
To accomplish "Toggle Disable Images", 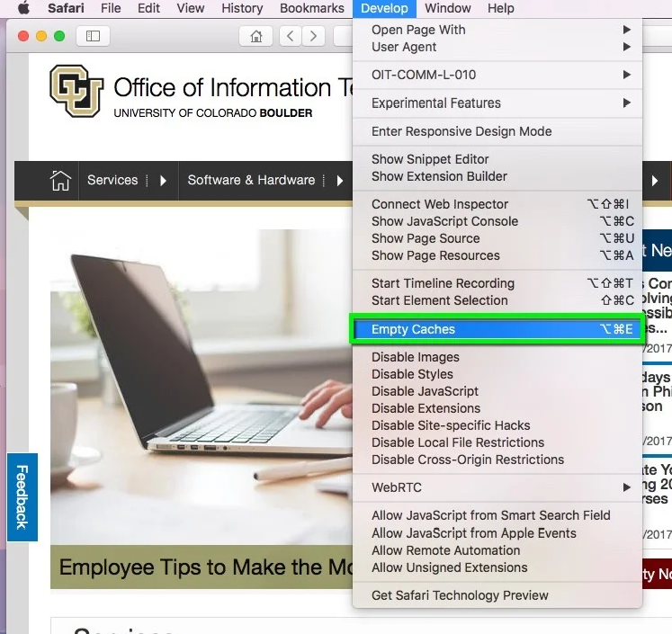I will point(497,357).
